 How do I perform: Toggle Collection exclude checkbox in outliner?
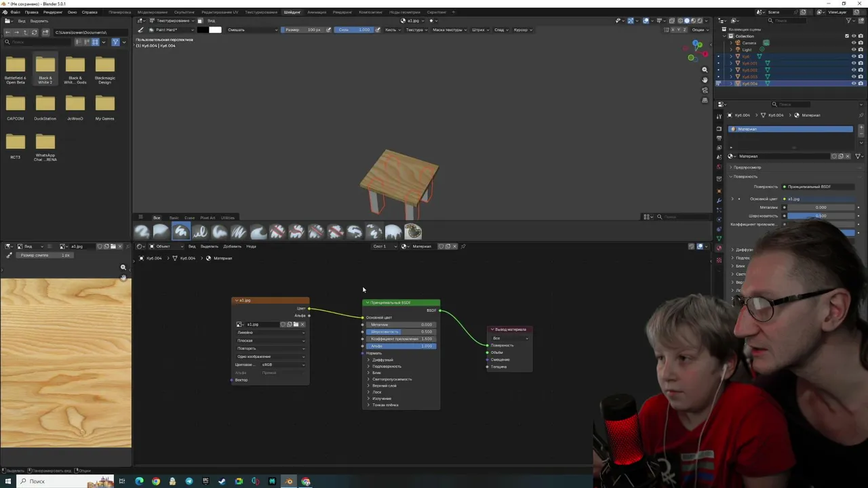(846, 36)
